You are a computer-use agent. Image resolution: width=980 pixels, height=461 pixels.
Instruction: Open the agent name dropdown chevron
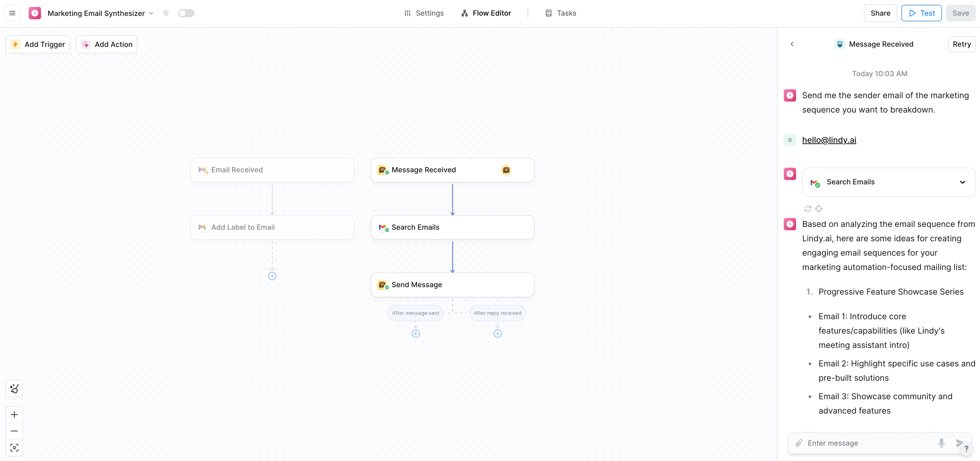[x=151, y=13]
